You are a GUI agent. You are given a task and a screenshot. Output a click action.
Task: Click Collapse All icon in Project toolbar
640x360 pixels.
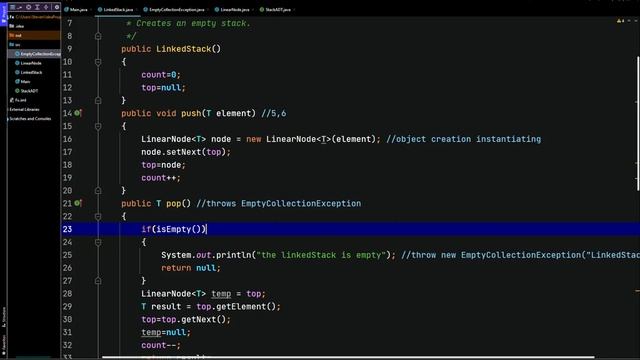coord(46,7)
